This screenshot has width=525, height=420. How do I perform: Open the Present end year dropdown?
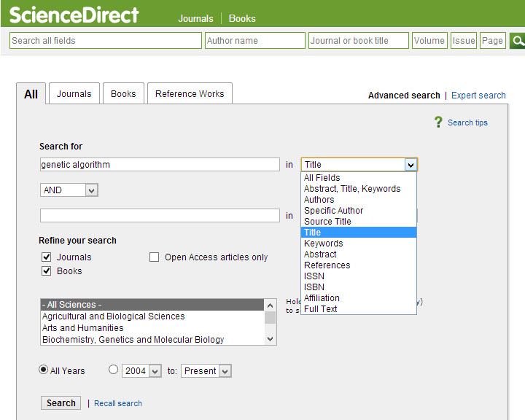[x=206, y=371]
